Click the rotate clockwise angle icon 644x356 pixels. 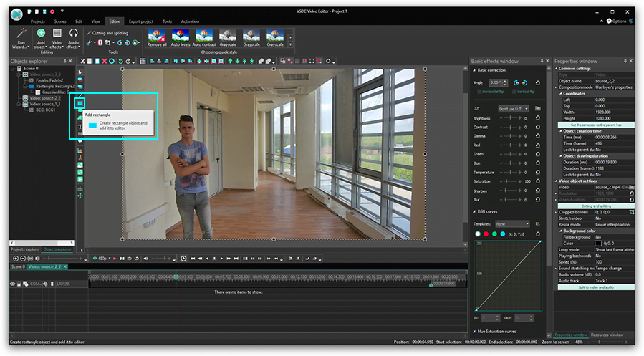click(524, 82)
